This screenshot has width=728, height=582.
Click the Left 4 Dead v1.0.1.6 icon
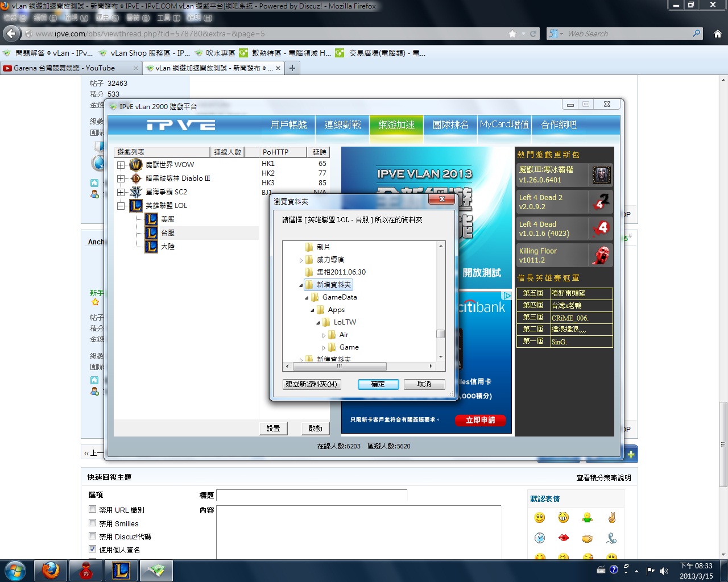[x=601, y=228]
